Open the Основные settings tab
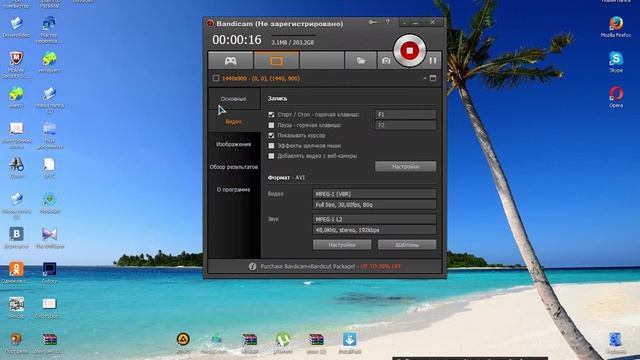The image size is (640, 360). (x=233, y=99)
